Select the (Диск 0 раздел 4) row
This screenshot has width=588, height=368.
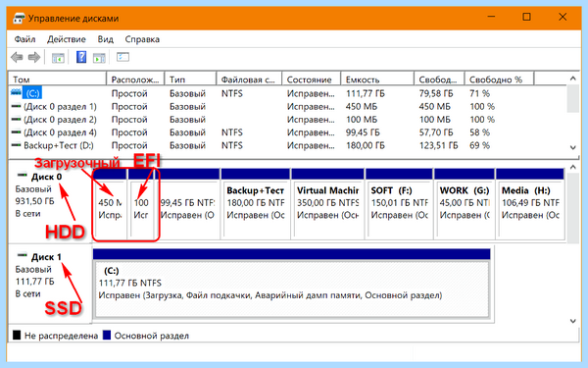[x=287, y=132]
